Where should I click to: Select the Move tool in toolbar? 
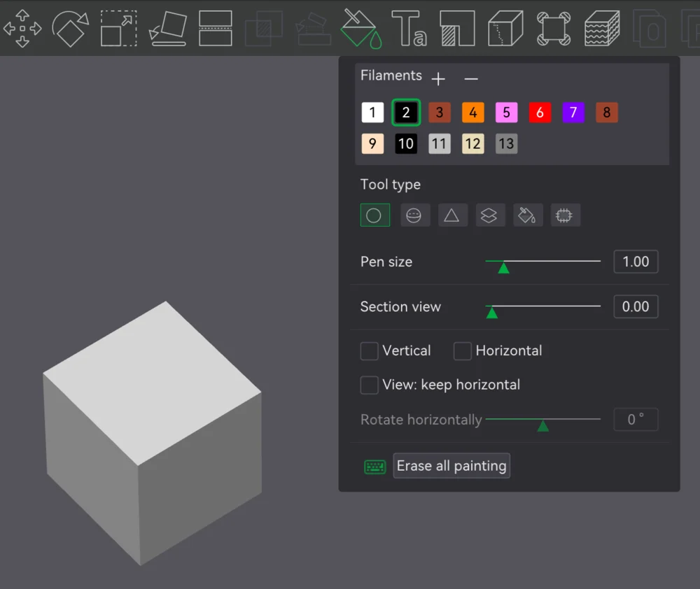click(22, 29)
